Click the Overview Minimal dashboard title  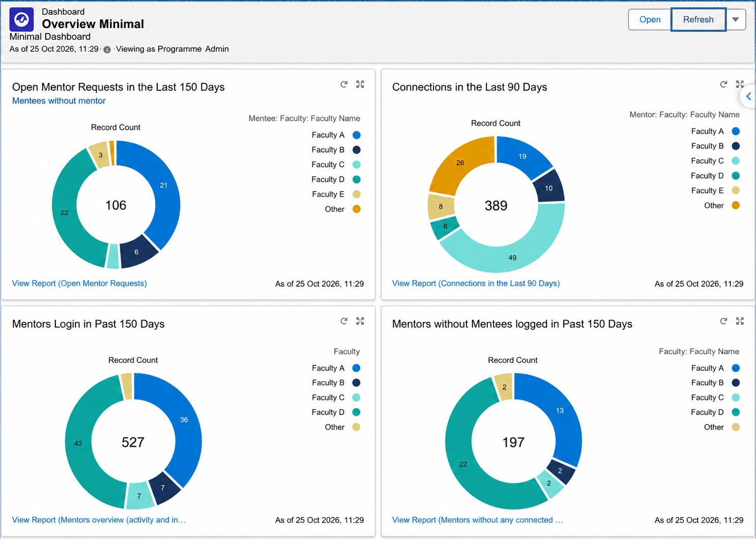(93, 24)
